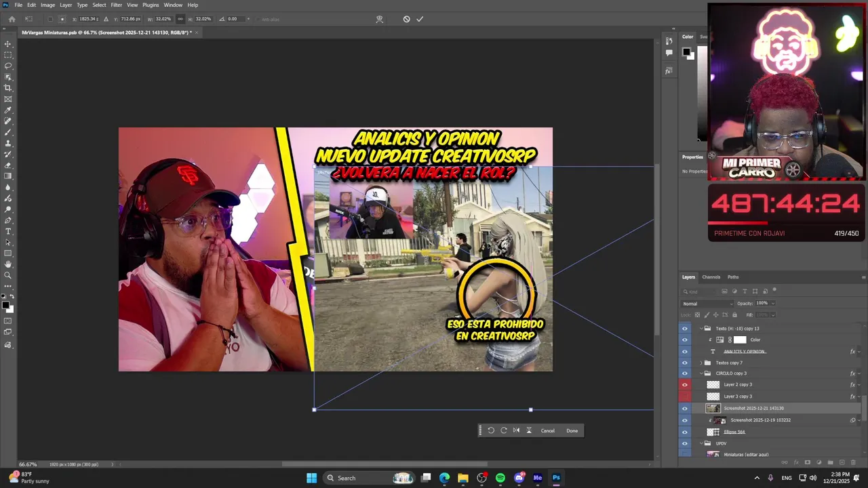
Task: Select the Hand tool
Action: coord(8,264)
